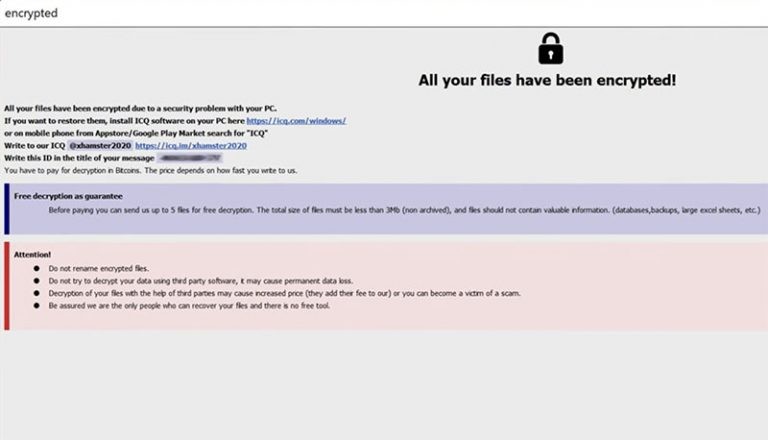Click the padlock icon above the heading
The image size is (768, 440).
tap(550, 47)
